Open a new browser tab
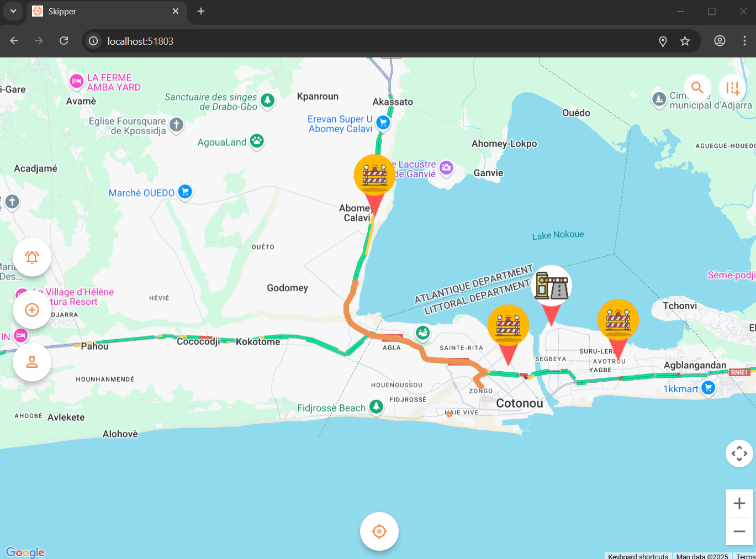This screenshot has width=756, height=559. pos(201,11)
